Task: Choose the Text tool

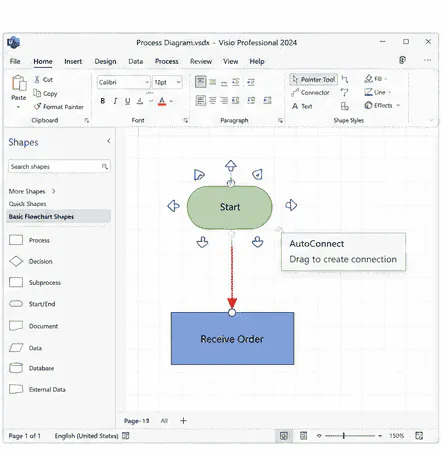Action: (302, 106)
